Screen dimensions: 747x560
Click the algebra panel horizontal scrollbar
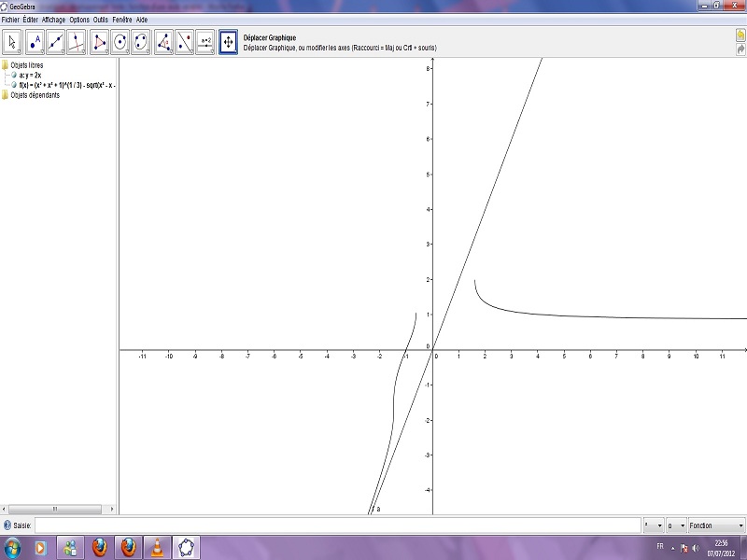[56, 509]
